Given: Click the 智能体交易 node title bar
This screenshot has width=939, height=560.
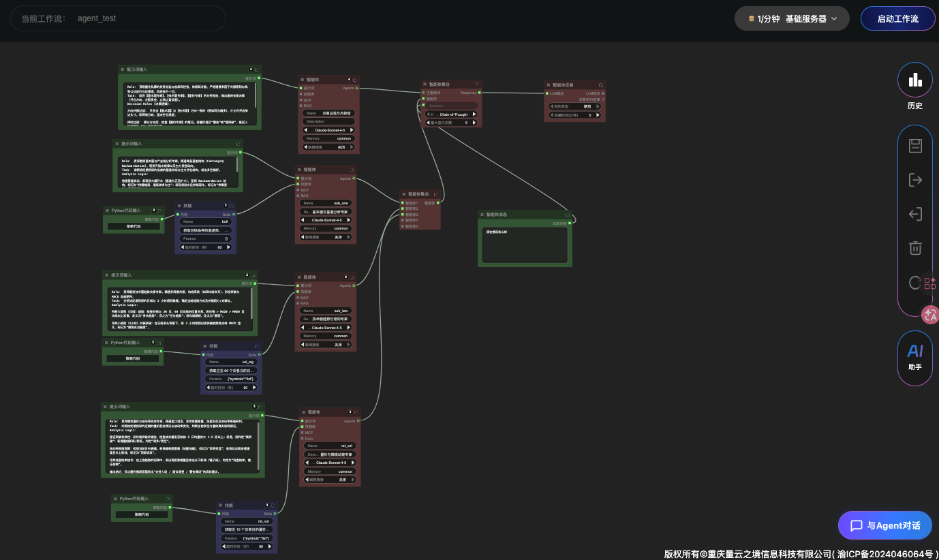Looking at the screenshot, I should [567, 84].
